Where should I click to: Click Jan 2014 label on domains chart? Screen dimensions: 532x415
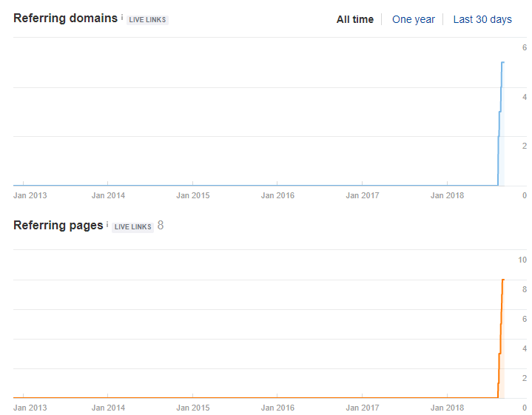[x=108, y=195]
